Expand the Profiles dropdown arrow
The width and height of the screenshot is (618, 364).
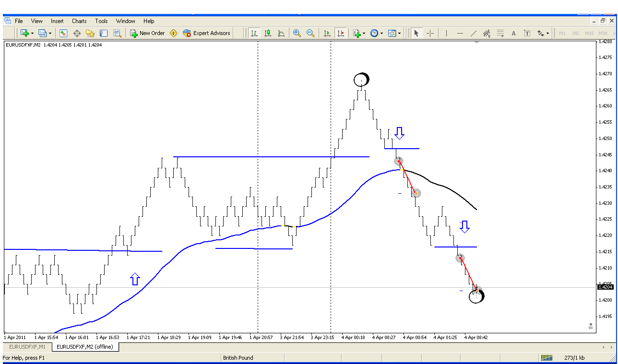[50, 33]
